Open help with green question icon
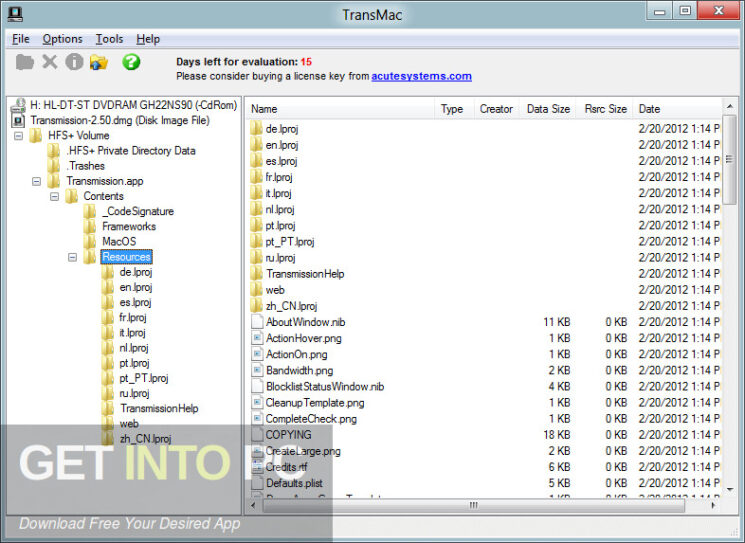745x543 pixels. tap(131, 62)
